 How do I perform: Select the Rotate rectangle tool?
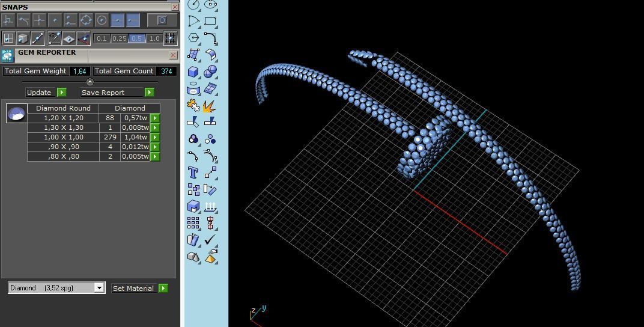tap(210, 189)
